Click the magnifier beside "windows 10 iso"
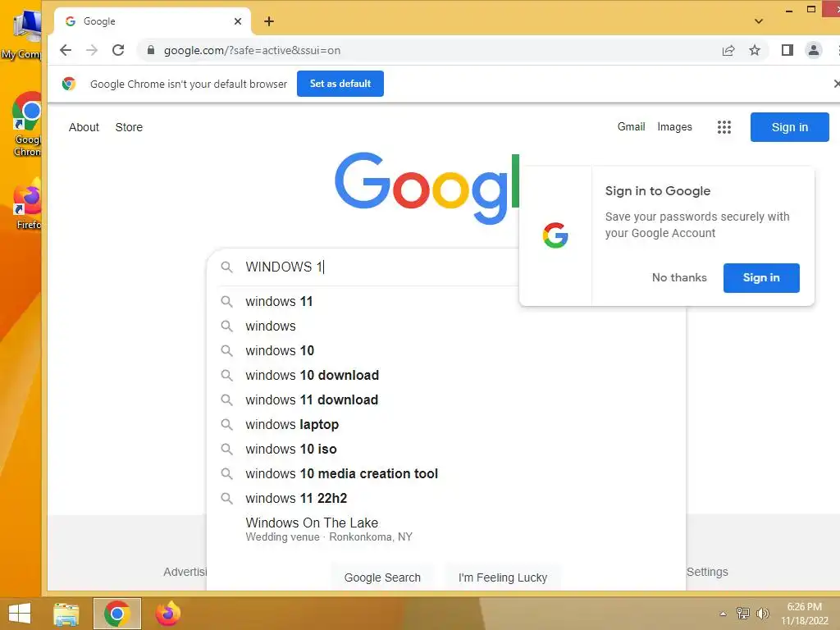The width and height of the screenshot is (840, 630). 227,449
